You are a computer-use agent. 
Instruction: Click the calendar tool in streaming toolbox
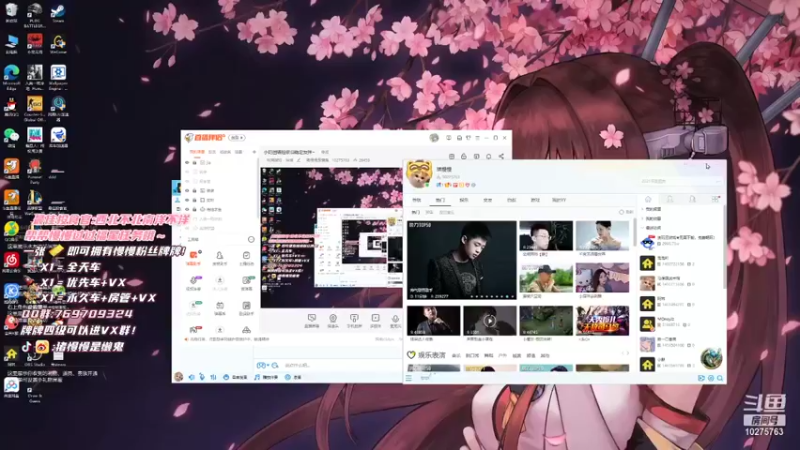[220, 307]
